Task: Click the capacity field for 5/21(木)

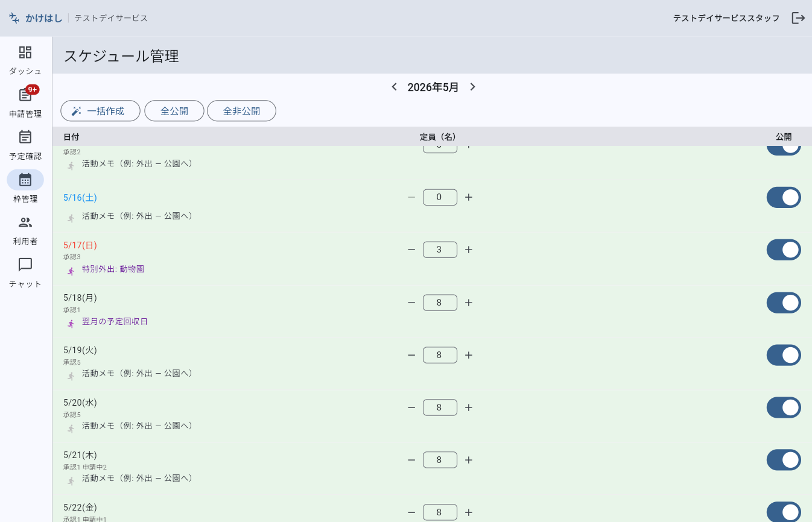Action: pyautogui.click(x=440, y=460)
